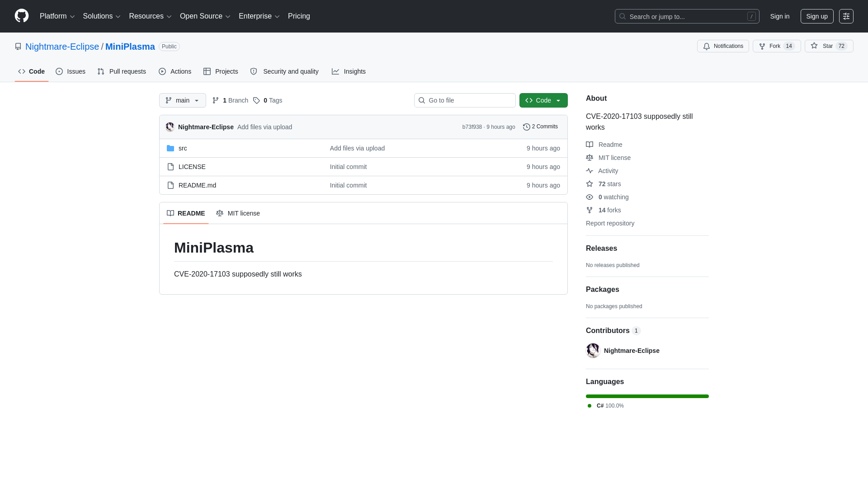This screenshot has width=868, height=488.
Task: Expand the Open Source menu
Action: (x=205, y=16)
